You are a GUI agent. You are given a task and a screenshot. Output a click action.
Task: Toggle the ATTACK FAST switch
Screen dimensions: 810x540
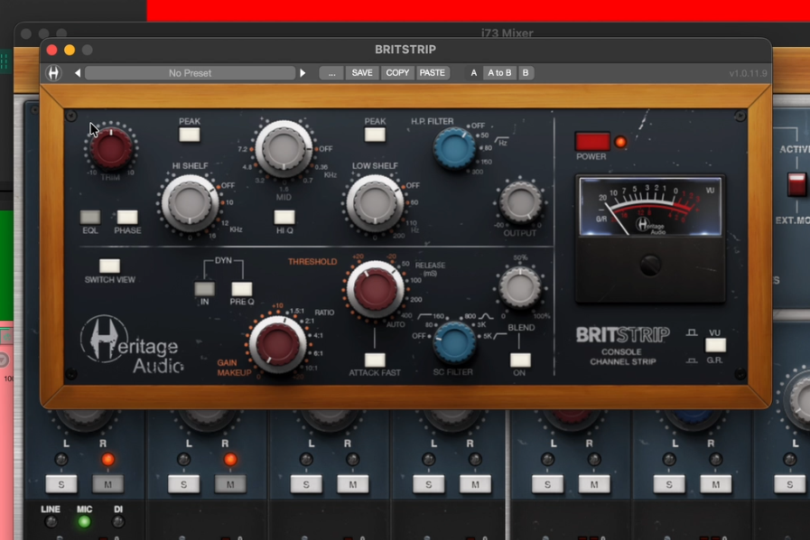375,360
